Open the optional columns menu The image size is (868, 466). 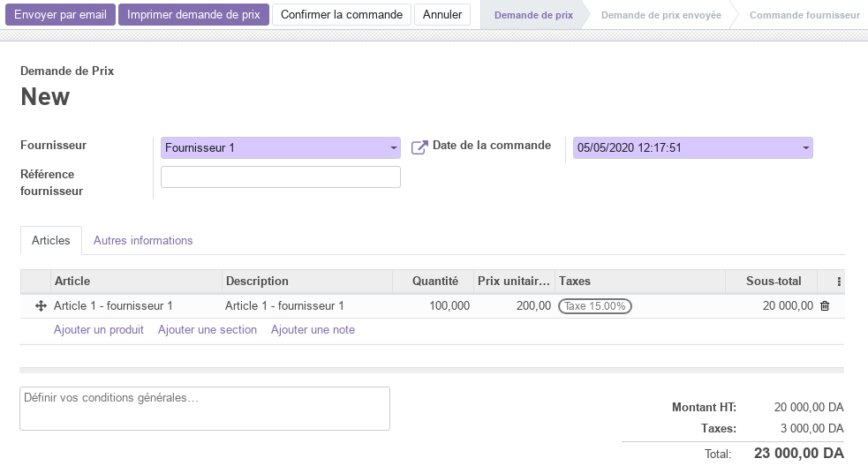pyautogui.click(x=839, y=282)
